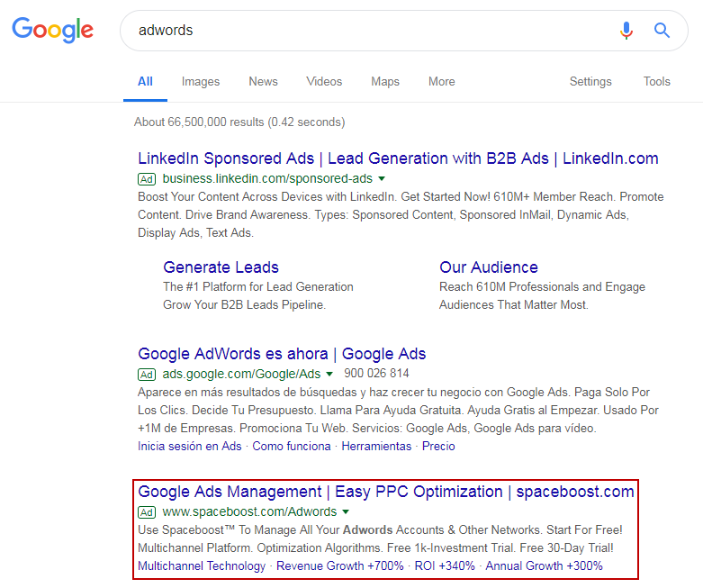703x588 pixels.
Task: Click the Multichannel Technology link
Action: click(202, 566)
